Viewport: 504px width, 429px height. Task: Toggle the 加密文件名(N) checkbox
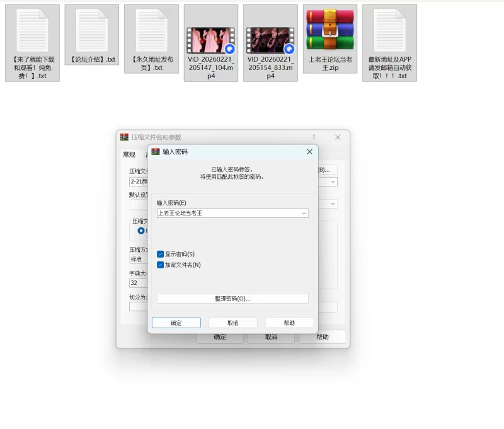[x=161, y=265]
